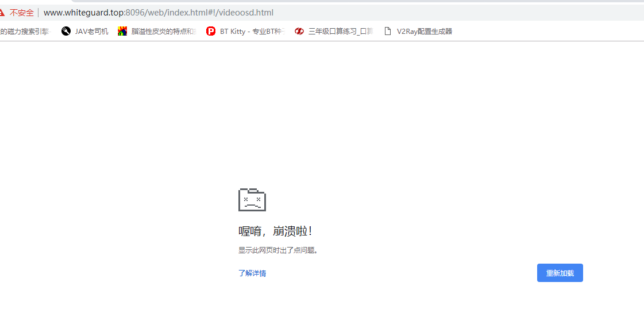Select the 显示此网页时出了点问题。 message text

(x=279, y=250)
